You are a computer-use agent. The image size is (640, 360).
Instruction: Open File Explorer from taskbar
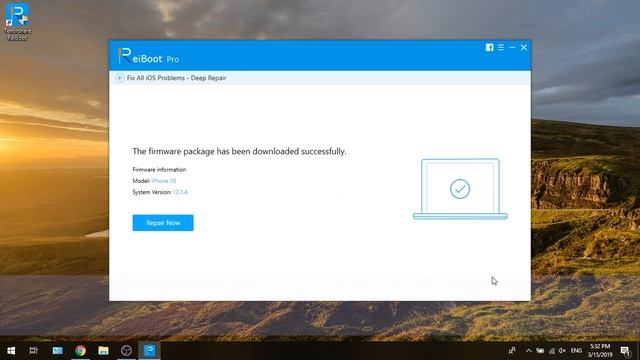click(103, 351)
